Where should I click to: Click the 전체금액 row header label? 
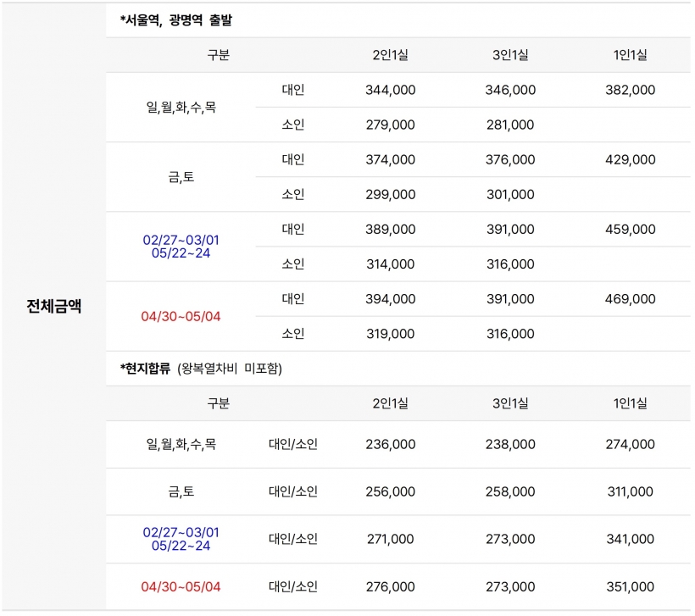(53, 306)
